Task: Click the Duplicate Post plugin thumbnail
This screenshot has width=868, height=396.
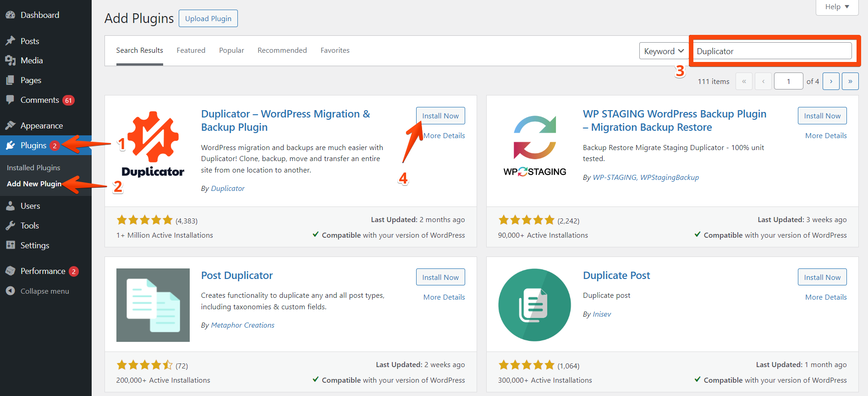Action: [534, 305]
